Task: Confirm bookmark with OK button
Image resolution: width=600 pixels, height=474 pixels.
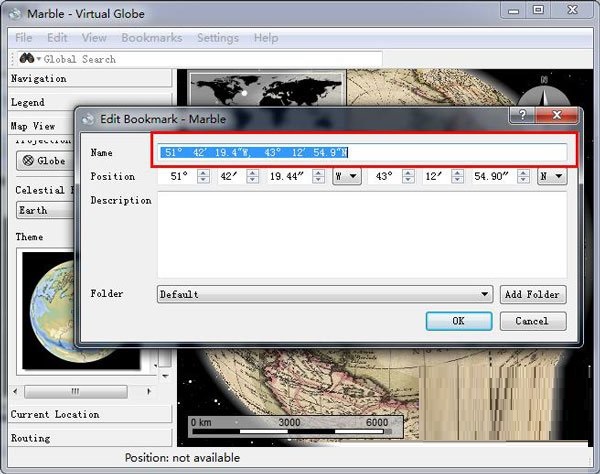Action: click(x=459, y=321)
